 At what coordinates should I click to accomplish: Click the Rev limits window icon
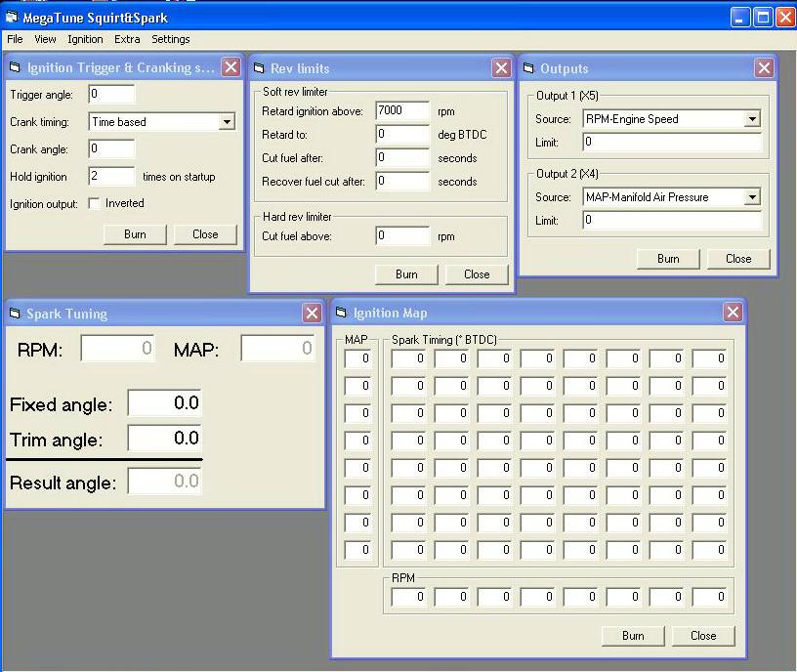259,68
